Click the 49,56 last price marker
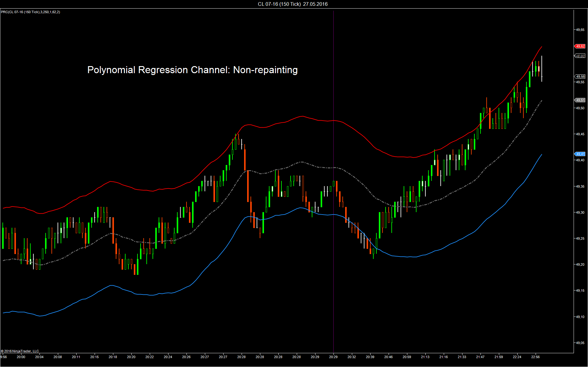The width and height of the screenshot is (588, 367). (580, 77)
